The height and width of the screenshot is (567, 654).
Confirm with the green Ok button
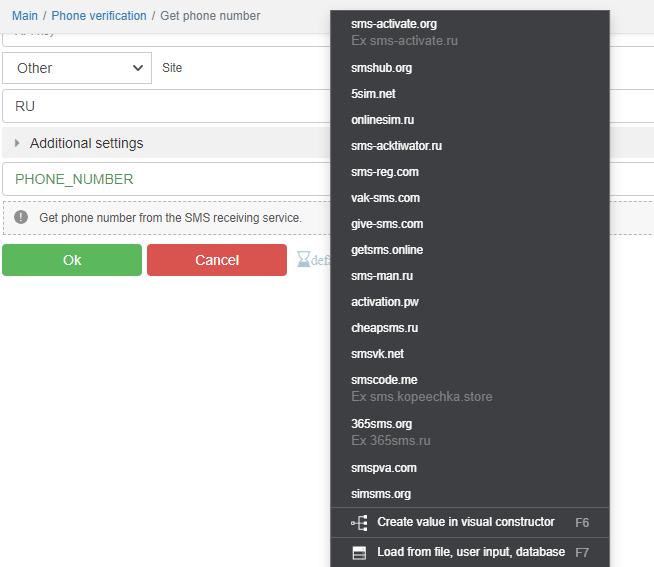pos(72,260)
